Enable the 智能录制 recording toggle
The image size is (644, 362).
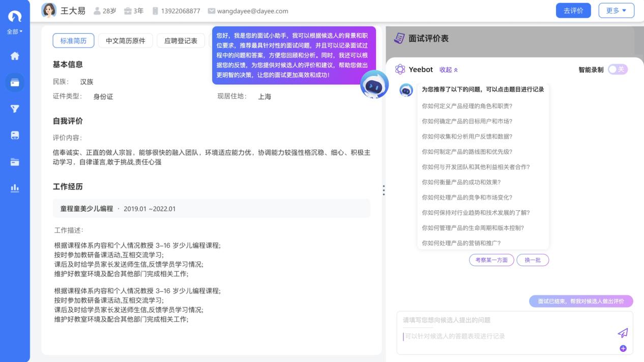point(617,69)
